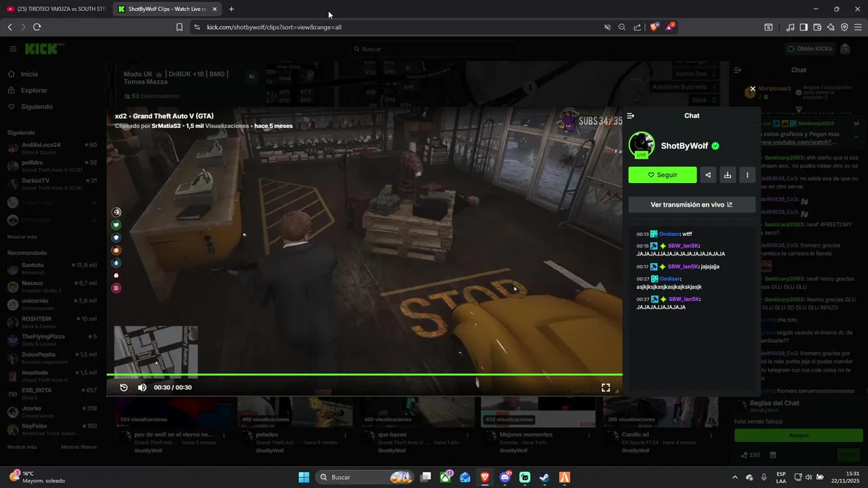This screenshot has height=488, width=868.
Task: Click the zoom-out magnifier in address bar
Action: (622, 27)
